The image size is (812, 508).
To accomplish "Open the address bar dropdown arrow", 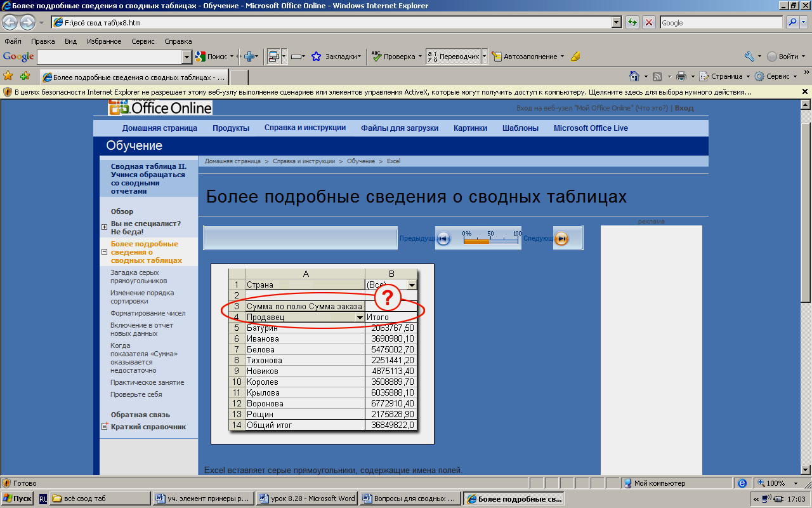I will 616,22.
